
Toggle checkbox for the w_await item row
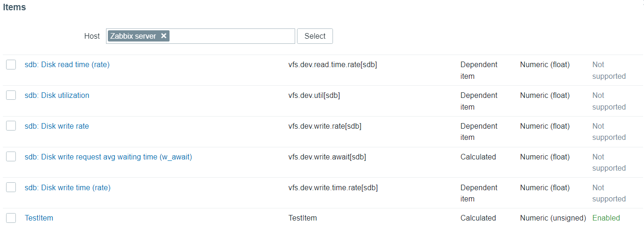tap(11, 157)
